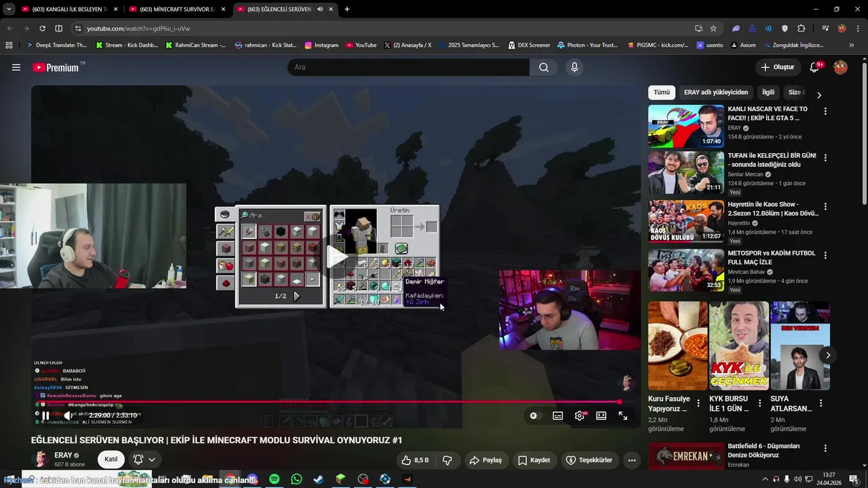Click the Ara search input field
Image resolution: width=868 pixels, height=488 pixels.
[408, 67]
